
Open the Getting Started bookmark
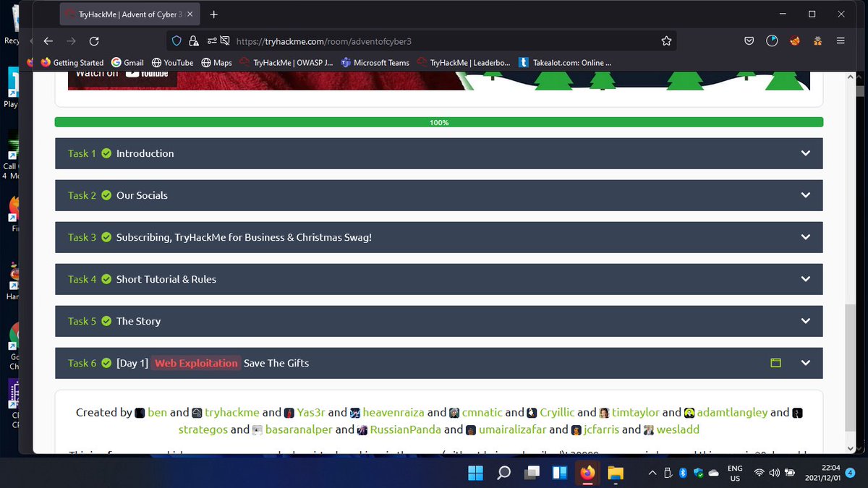tap(72, 63)
